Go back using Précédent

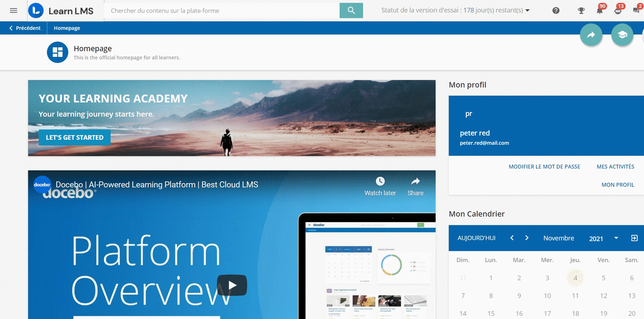pyautogui.click(x=25, y=28)
